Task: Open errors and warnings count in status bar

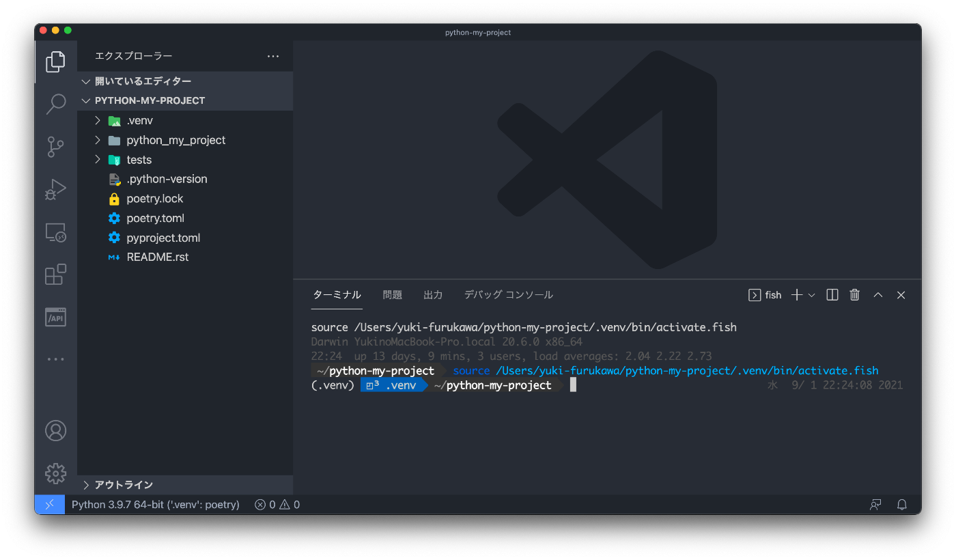Action: [x=277, y=505]
